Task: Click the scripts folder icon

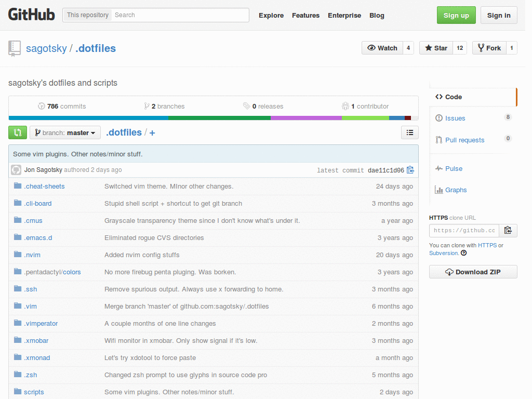Action: point(18,391)
